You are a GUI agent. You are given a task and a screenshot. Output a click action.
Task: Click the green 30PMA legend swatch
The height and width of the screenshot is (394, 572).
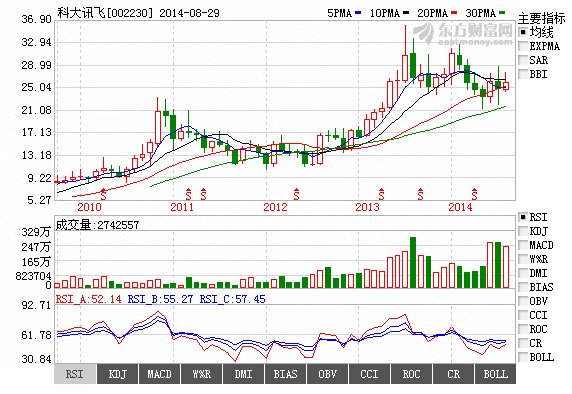(x=502, y=13)
